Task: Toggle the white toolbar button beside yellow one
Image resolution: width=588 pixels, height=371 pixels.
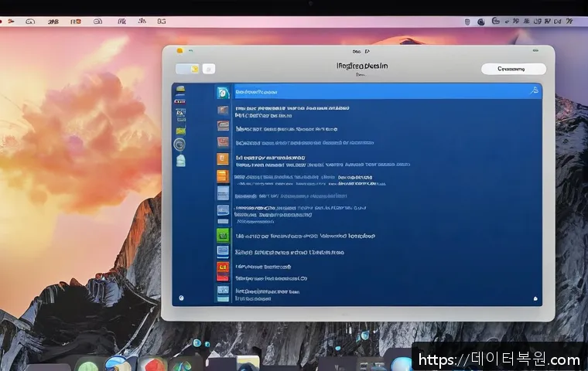Action: point(209,69)
